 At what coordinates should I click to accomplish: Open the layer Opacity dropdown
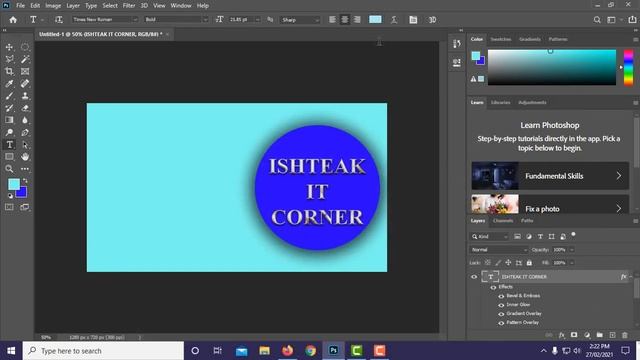tap(571, 249)
